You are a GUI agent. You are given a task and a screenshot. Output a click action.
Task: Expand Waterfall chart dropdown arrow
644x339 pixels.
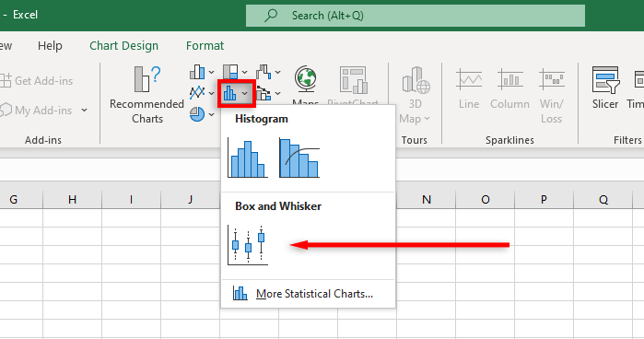pos(278,73)
